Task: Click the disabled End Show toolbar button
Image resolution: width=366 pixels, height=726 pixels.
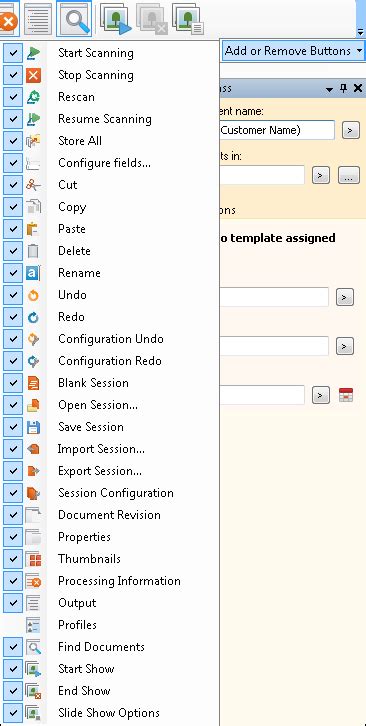Action: point(151,19)
